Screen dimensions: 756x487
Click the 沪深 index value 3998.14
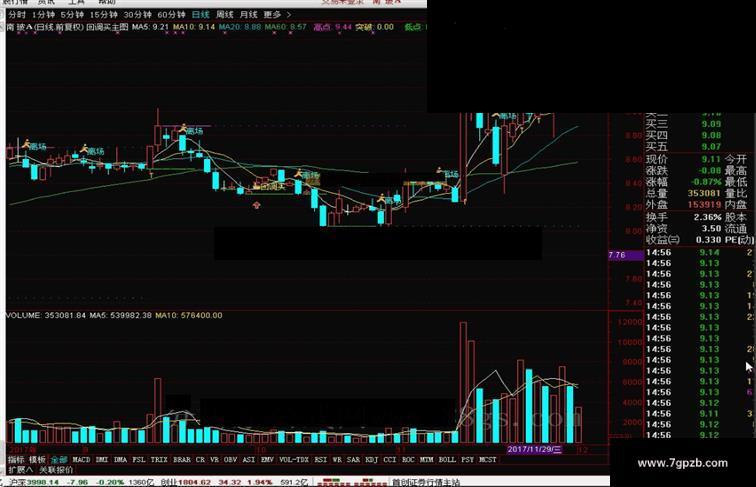coord(42,482)
